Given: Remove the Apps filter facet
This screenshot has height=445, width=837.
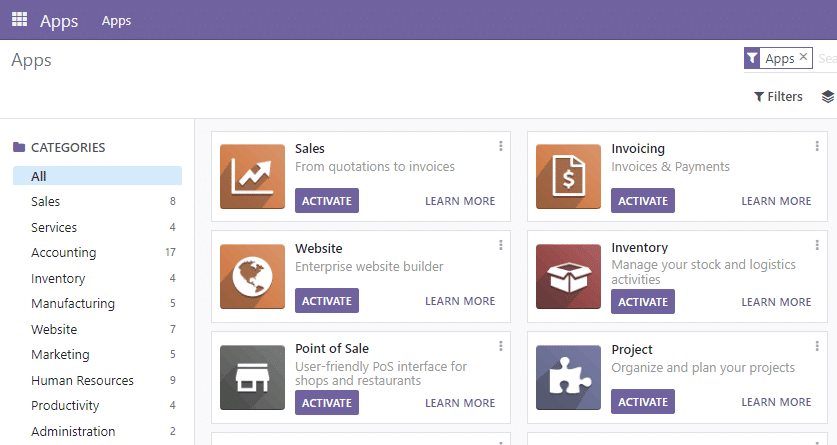Looking at the screenshot, I should point(803,58).
